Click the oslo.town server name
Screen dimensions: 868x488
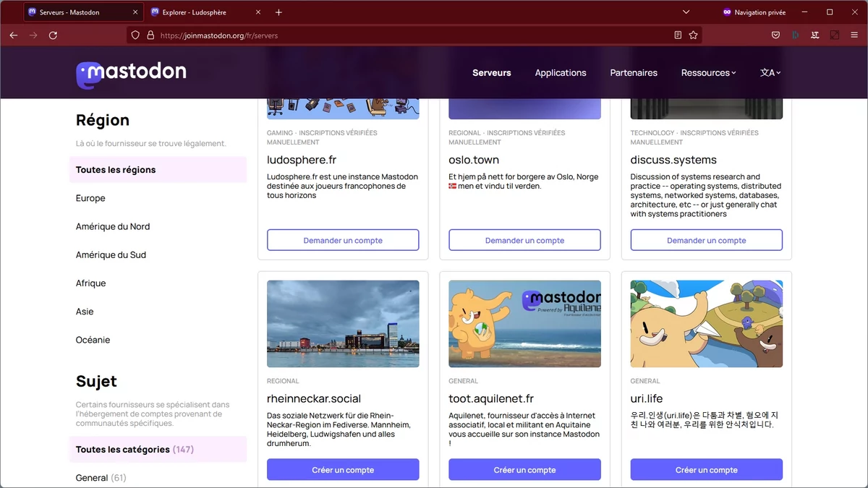point(474,160)
